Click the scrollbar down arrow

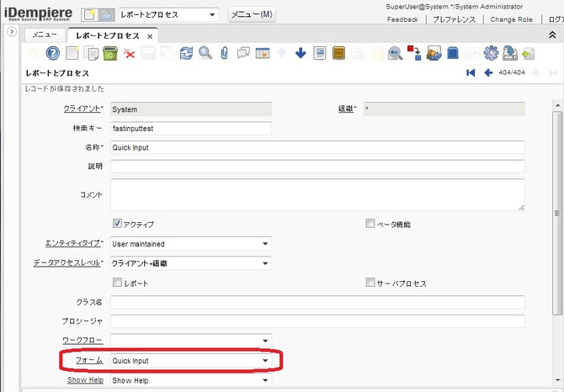tap(557, 380)
